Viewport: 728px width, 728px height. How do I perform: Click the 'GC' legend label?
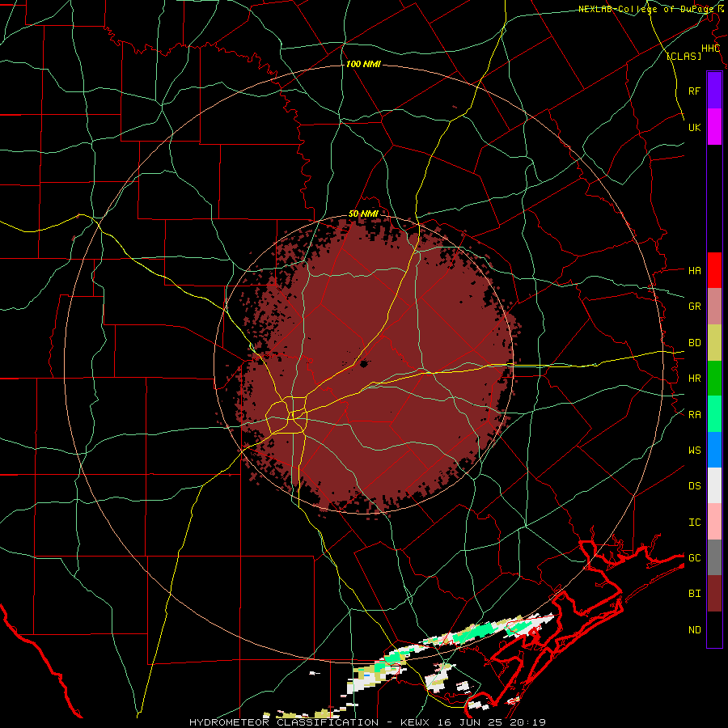coord(694,558)
